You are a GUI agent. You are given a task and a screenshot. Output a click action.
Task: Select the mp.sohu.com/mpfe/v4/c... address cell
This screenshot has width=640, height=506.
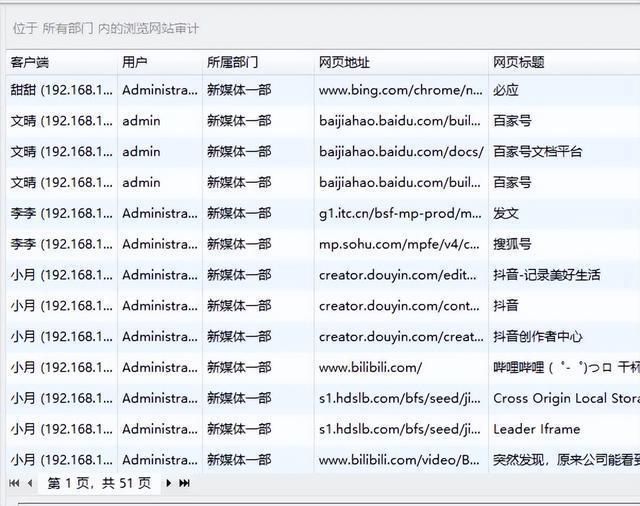401,244
